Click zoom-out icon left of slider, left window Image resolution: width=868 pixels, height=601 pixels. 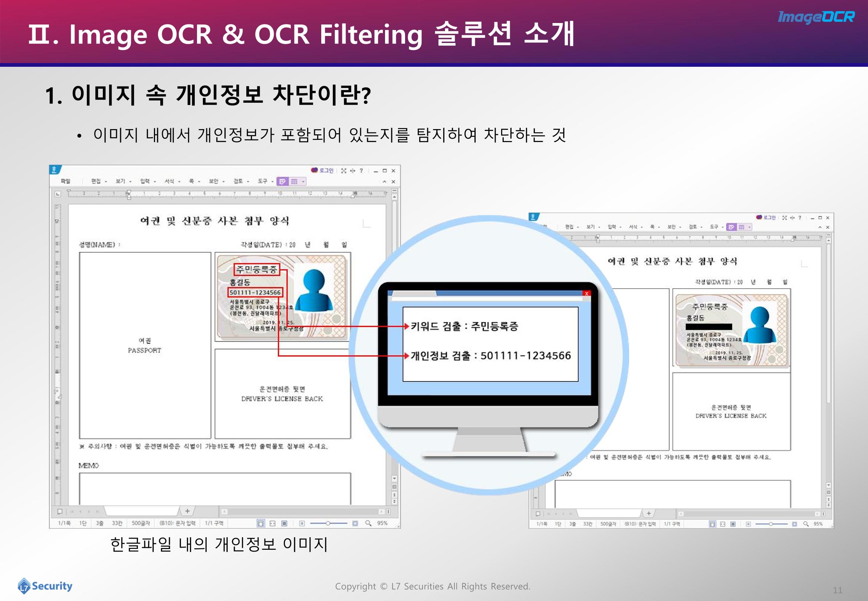(302, 523)
